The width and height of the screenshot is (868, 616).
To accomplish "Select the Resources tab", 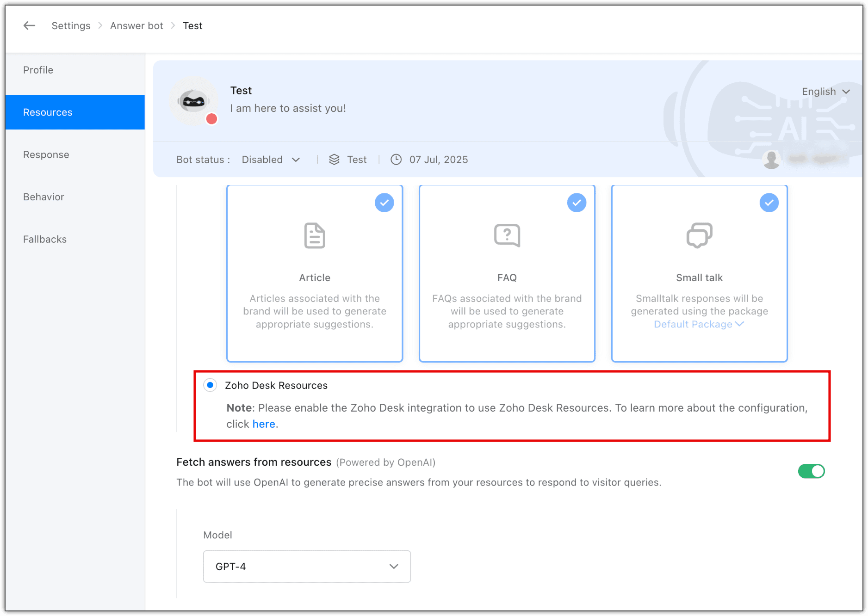I will click(x=75, y=112).
